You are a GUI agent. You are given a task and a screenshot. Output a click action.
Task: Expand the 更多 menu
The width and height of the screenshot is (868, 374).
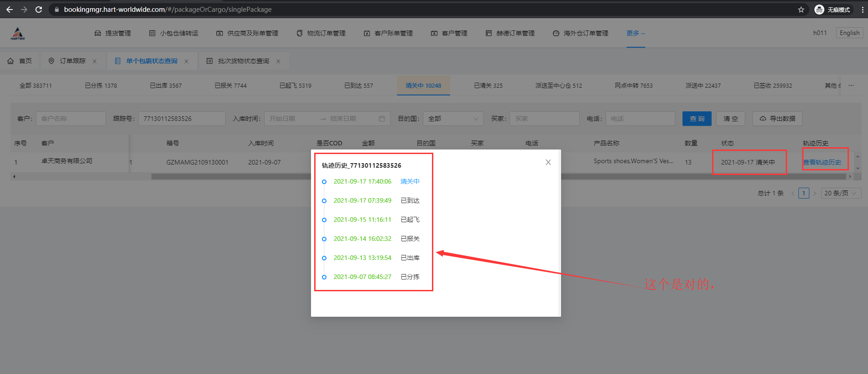(635, 33)
